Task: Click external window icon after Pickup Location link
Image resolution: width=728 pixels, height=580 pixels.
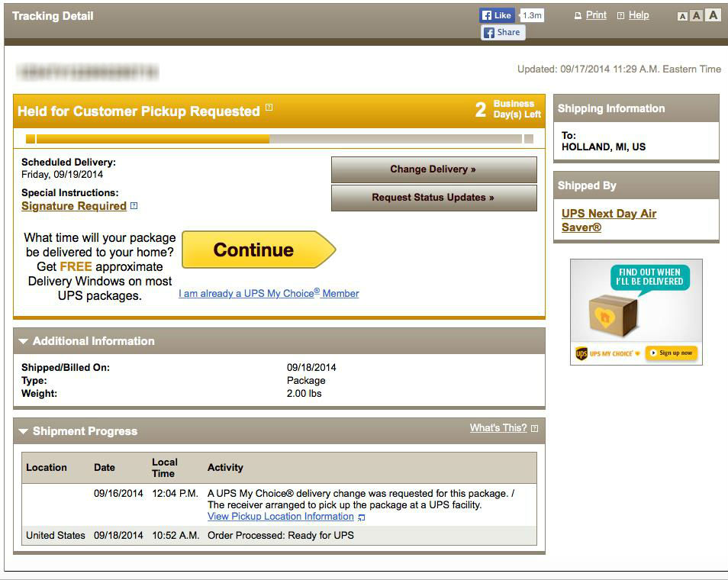Action: [x=361, y=517]
